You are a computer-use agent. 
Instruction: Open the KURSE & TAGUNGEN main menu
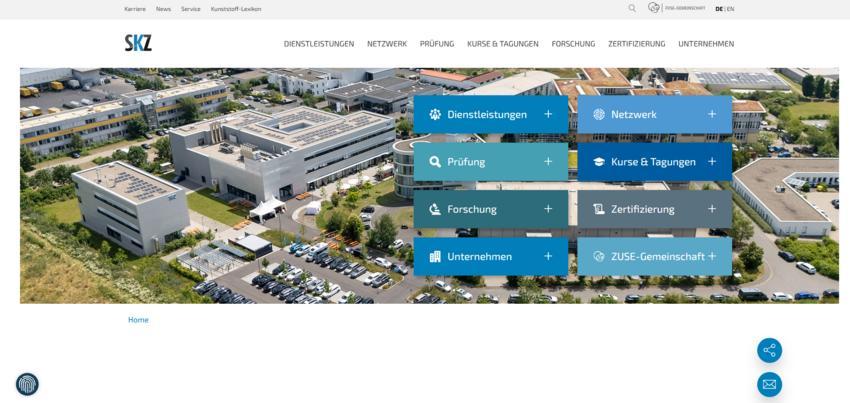[503, 44]
